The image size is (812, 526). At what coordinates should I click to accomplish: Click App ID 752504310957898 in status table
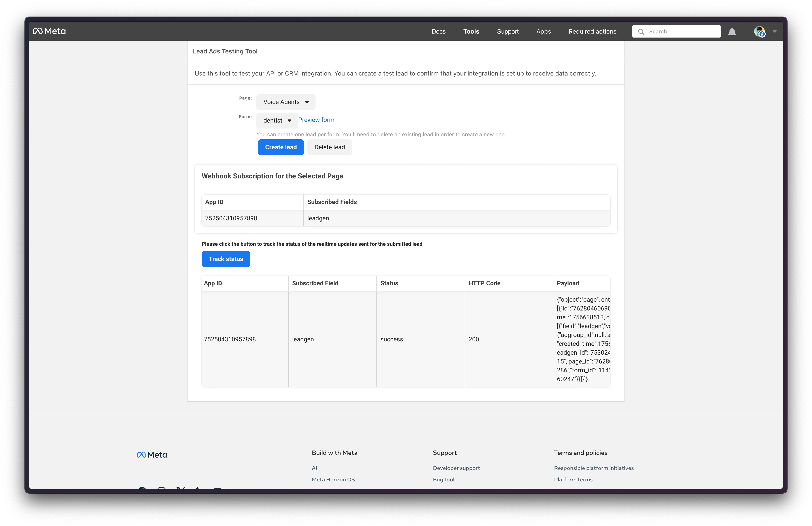230,339
